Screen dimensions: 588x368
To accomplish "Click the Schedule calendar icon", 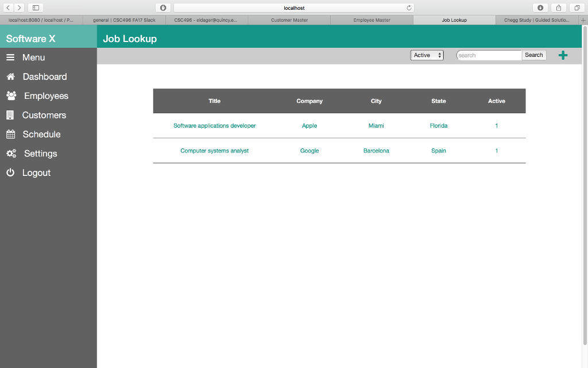I will click(11, 134).
